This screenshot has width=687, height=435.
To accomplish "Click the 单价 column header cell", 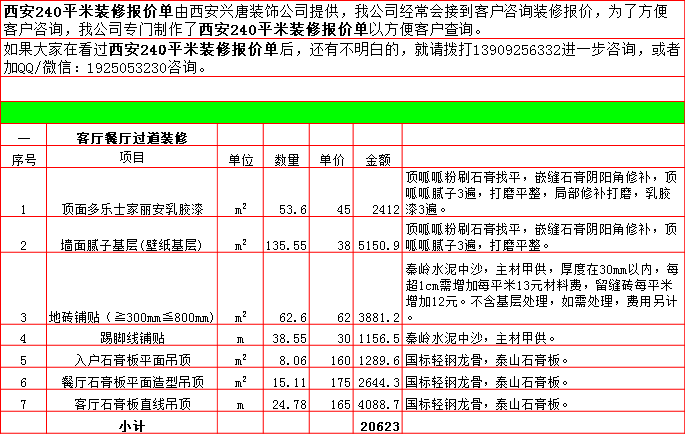I will coord(332,159).
